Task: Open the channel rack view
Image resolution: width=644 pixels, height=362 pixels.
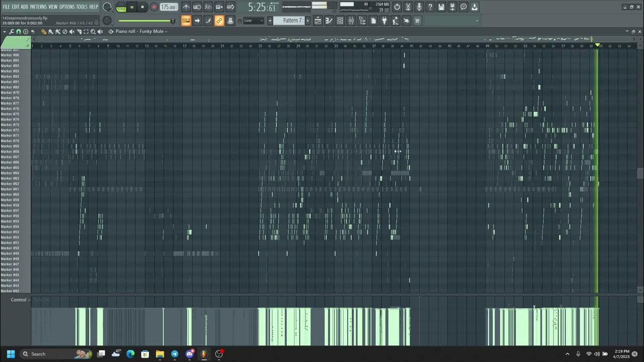Action: pos(340,21)
